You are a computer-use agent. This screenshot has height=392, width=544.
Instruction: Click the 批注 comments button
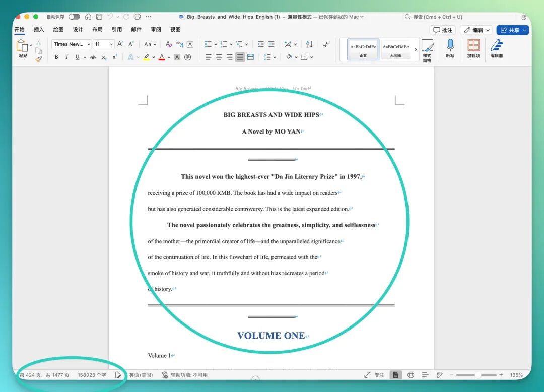(443, 30)
